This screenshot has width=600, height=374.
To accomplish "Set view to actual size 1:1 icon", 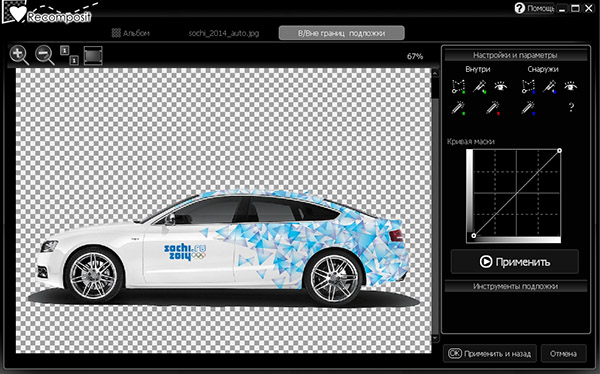I will 69,56.
